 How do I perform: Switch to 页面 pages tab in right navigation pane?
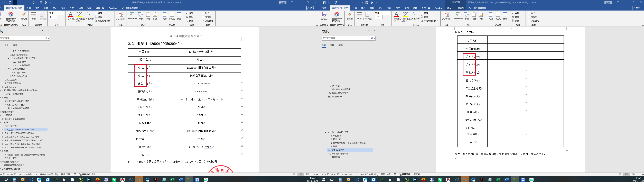(332, 45)
